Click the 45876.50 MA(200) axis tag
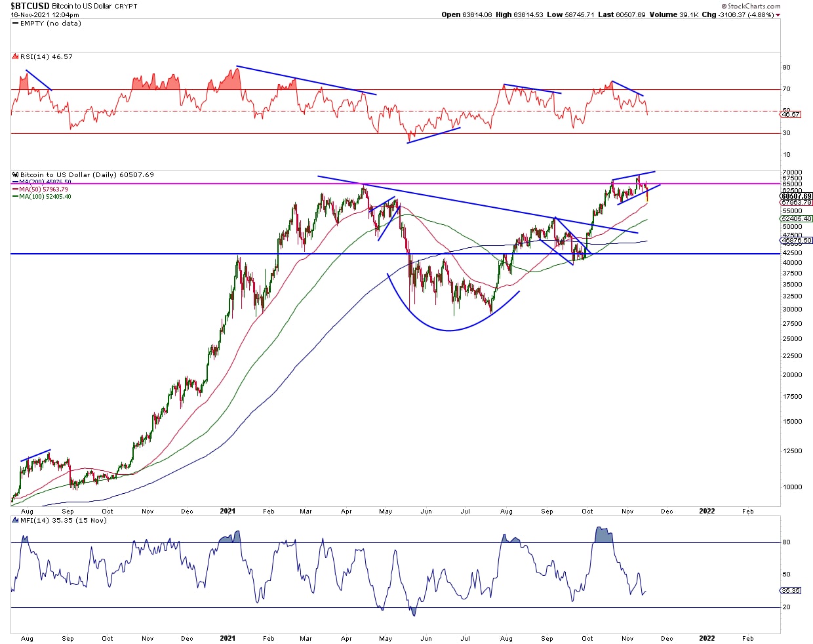Screen dimensions: 813x644 tap(797, 241)
